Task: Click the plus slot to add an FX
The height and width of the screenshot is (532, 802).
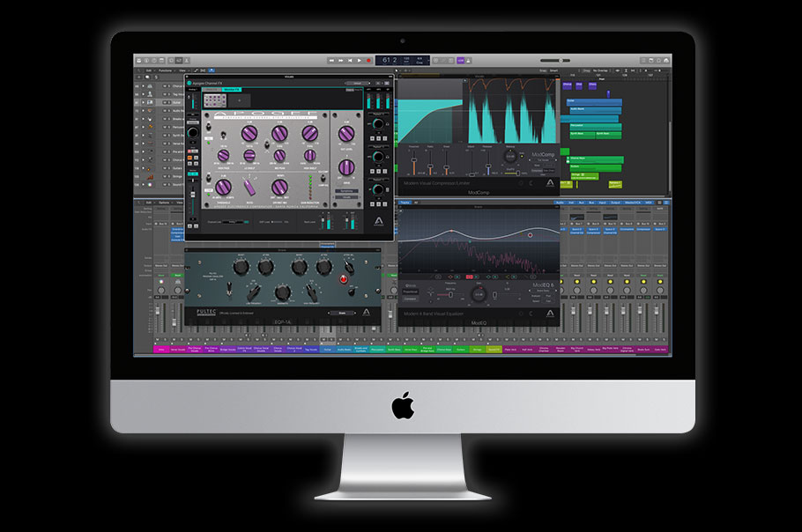Action: tap(239, 100)
